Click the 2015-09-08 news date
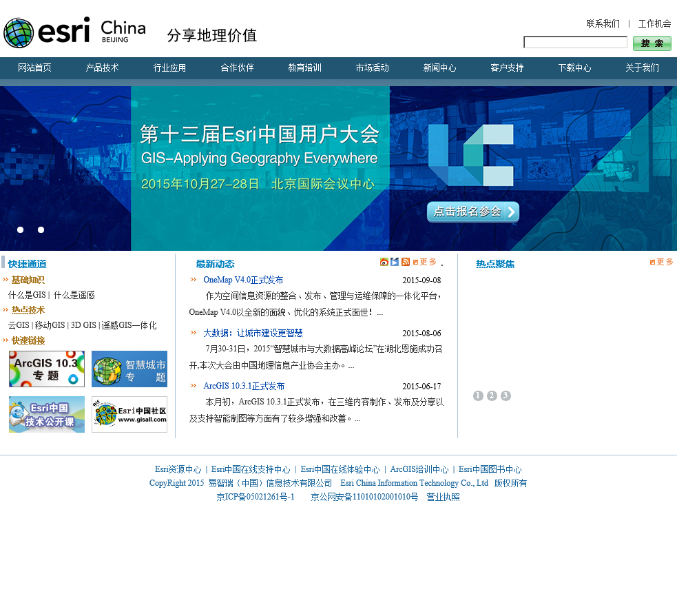The height and width of the screenshot is (616, 677). [x=421, y=280]
